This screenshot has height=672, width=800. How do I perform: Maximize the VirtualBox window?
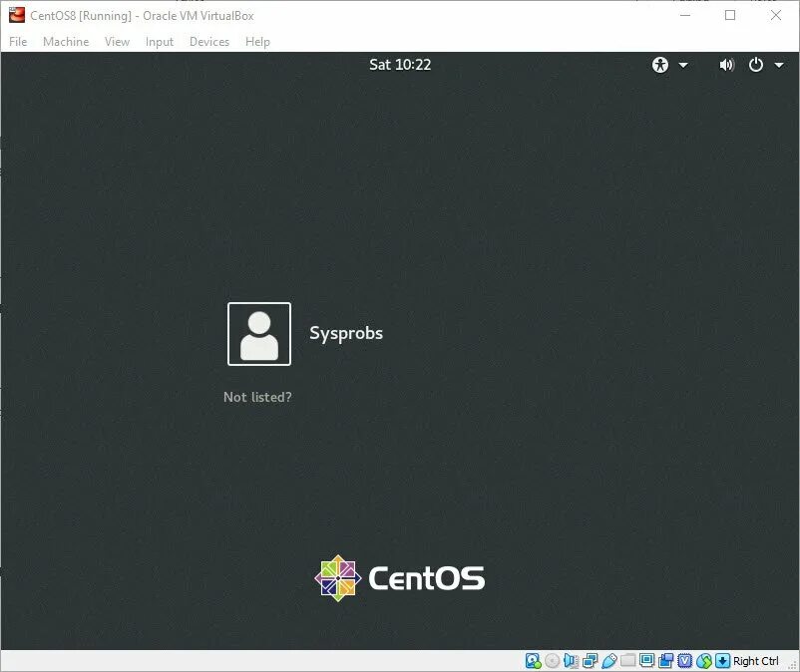730,15
